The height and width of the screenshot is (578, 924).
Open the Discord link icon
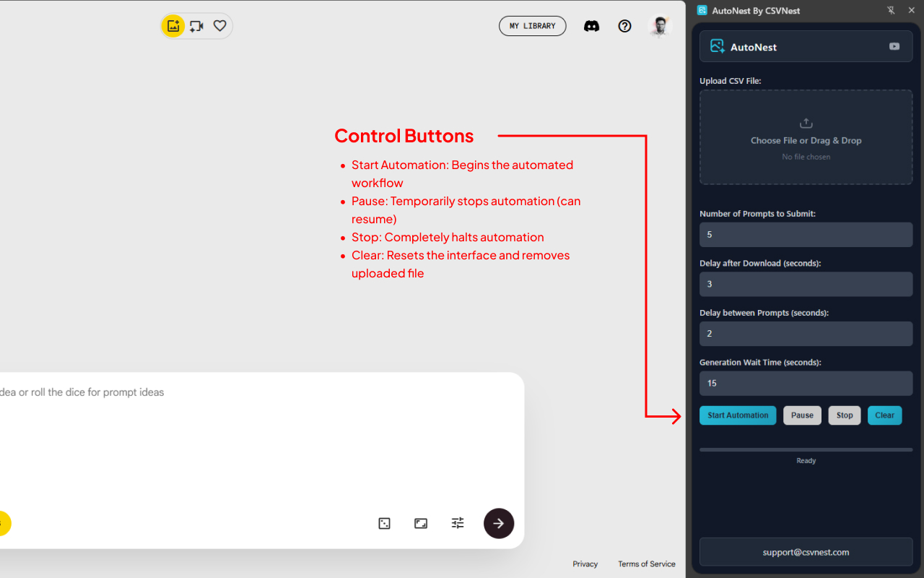coord(592,26)
